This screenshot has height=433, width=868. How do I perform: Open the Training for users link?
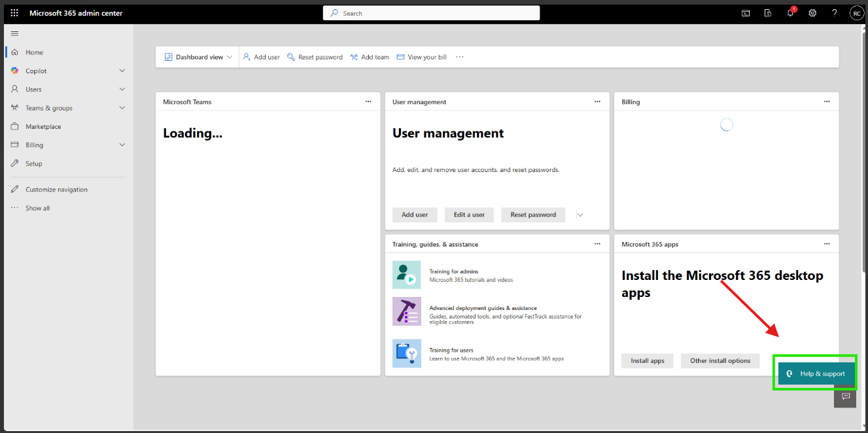click(x=451, y=350)
